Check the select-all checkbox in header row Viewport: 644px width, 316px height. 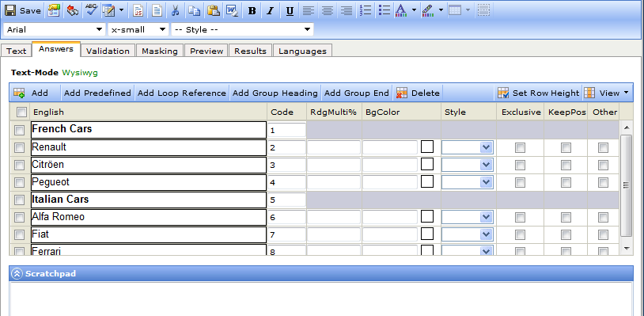pos(22,112)
